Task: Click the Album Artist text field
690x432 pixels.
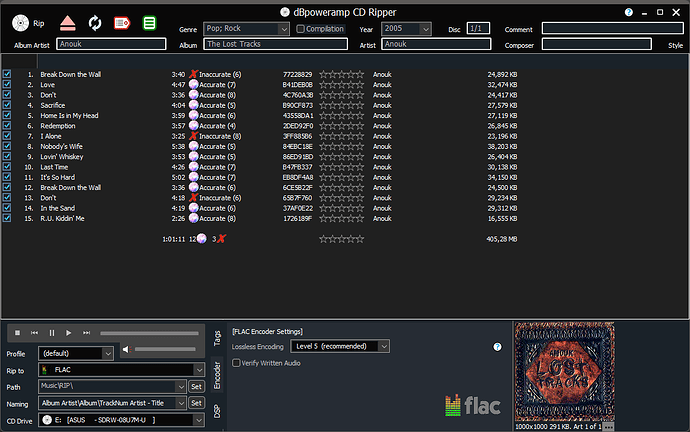Action: tap(111, 44)
